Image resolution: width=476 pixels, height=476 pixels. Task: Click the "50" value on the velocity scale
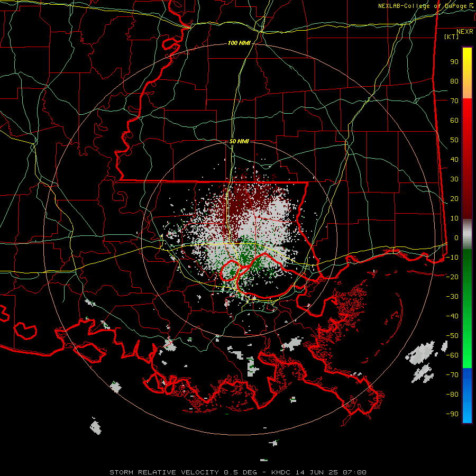tap(454, 140)
